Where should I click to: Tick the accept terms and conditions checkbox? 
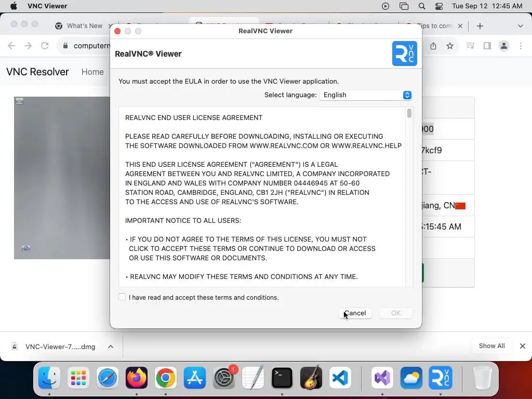122,297
